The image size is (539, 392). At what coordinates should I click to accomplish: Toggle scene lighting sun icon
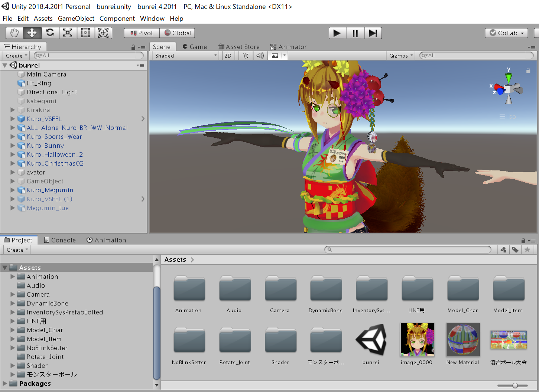pyautogui.click(x=246, y=56)
